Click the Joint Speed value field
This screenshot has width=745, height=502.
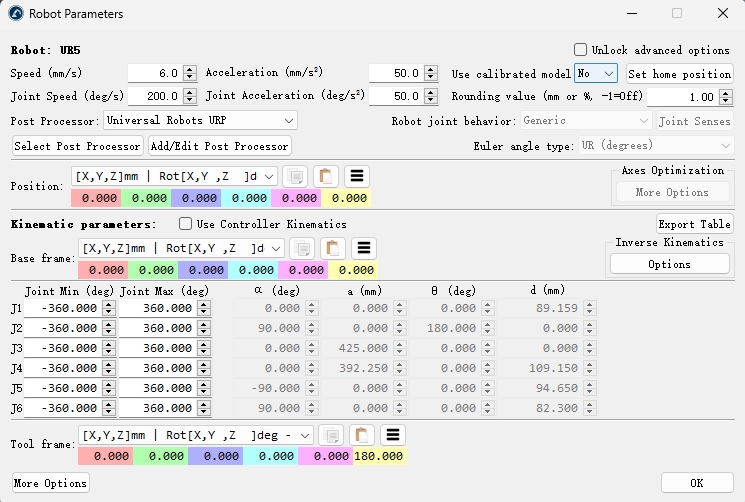(x=155, y=96)
